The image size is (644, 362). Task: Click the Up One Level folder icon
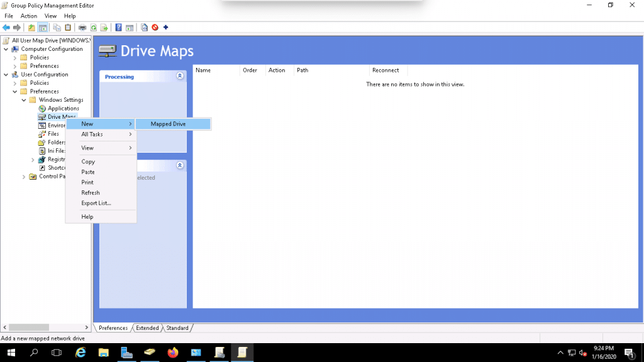coord(31,28)
